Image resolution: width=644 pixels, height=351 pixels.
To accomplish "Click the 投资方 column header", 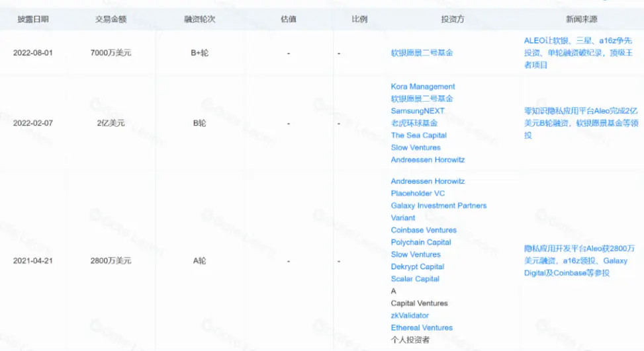I will [453, 19].
